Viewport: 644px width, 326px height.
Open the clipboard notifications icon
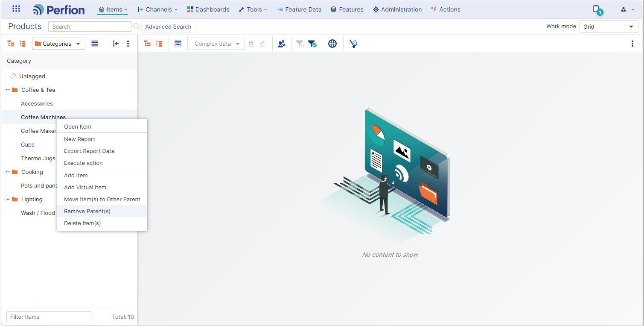597,9
